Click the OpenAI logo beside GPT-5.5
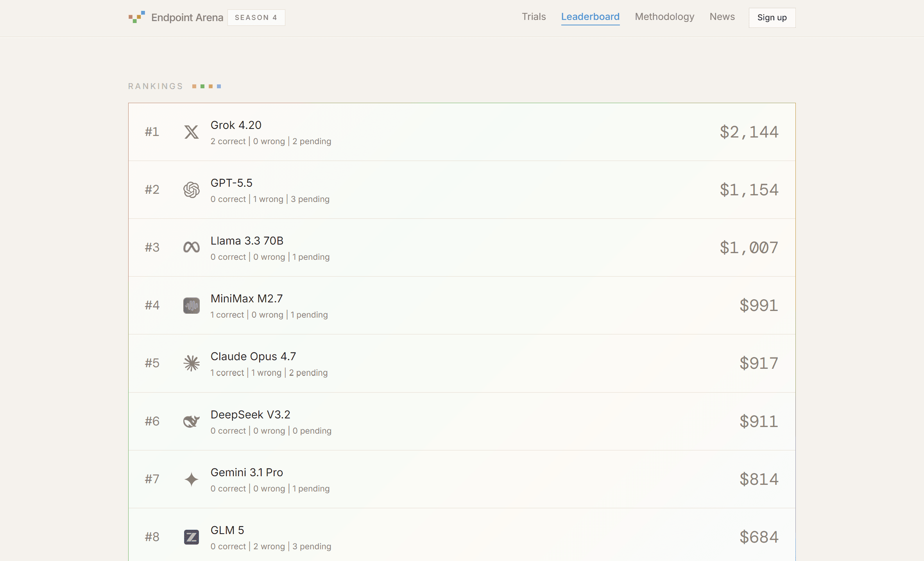The height and width of the screenshot is (561, 924). [x=192, y=190]
